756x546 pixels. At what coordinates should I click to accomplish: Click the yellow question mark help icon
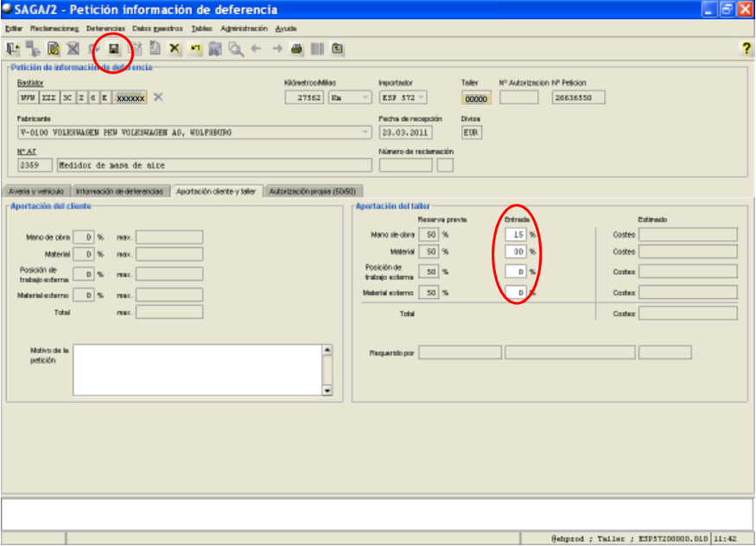[x=746, y=48]
